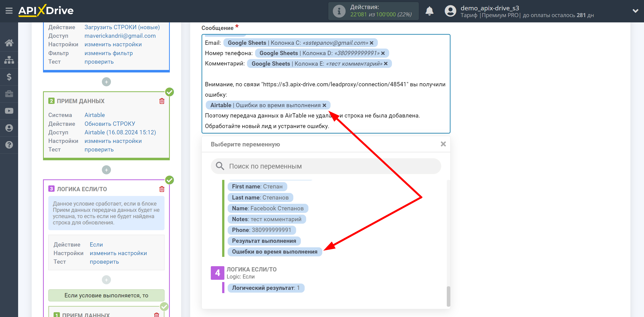Image resolution: width=644 pixels, height=317 pixels.
Task: Click изменить настройки in first source block
Action: (x=113, y=44)
